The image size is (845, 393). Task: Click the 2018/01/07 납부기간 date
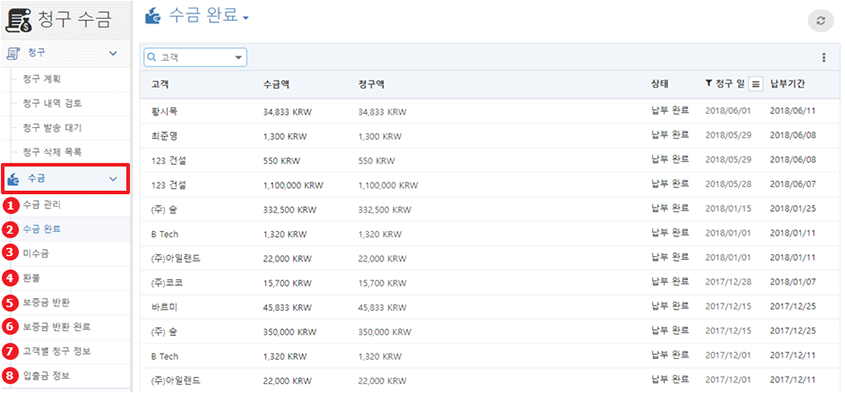pos(793,281)
